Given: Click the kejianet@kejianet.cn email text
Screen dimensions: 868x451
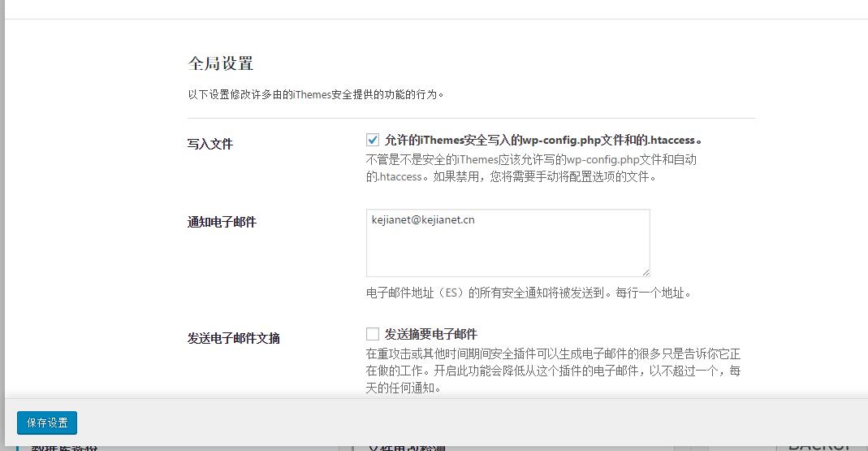Looking at the screenshot, I should [423, 220].
